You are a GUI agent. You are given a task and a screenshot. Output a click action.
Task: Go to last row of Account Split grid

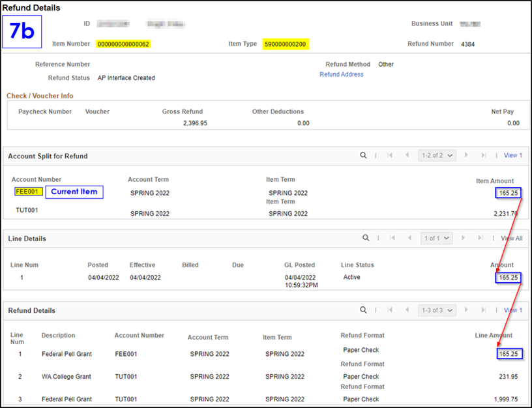coord(483,156)
